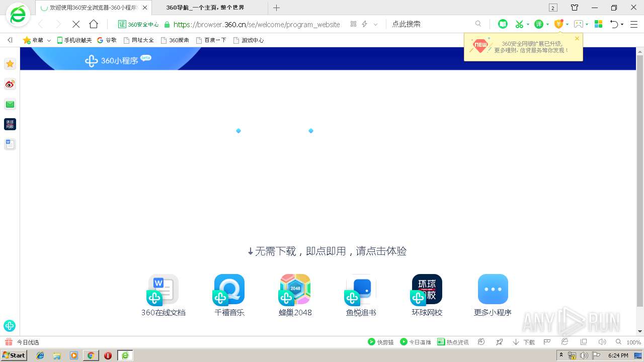The width and height of the screenshot is (644, 362).
Task: Click the game controller extension icon
Action: pos(578,24)
